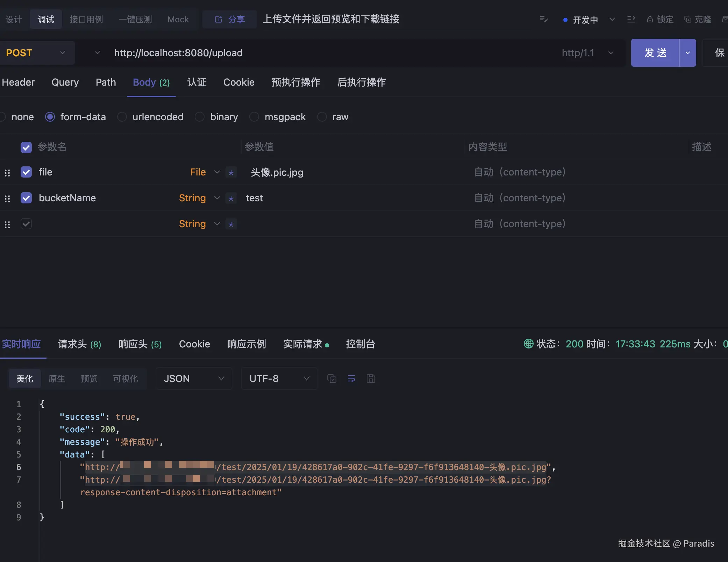
Task: Click the 发送 send button
Action: (x=656, y=53)
